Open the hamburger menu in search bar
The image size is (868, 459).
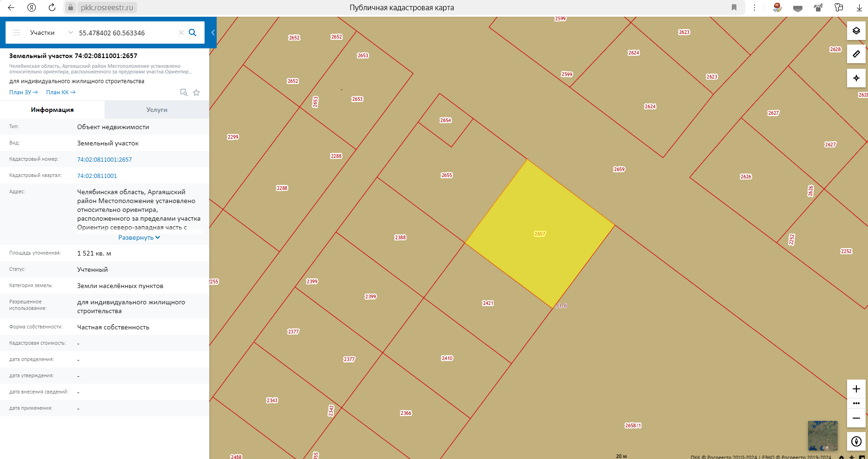pyautogui.click(x=17, y=33)
